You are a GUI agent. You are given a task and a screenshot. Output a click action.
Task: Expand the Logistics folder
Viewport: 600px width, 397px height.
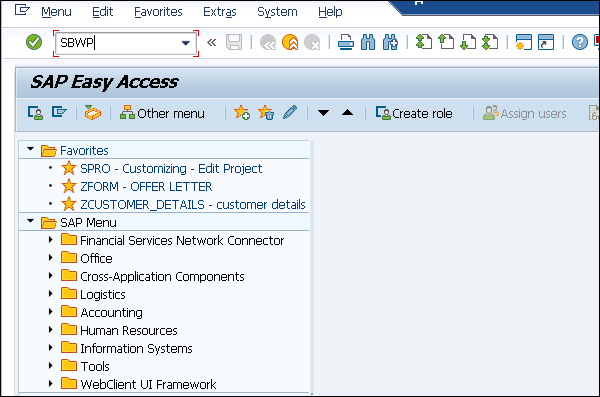click(x=51, y=294)
